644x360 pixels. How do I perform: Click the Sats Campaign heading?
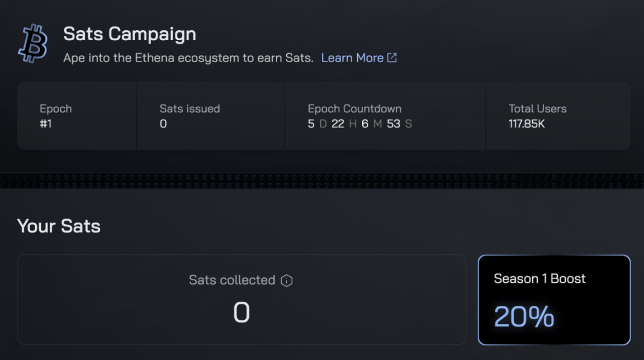click(130, 34)
